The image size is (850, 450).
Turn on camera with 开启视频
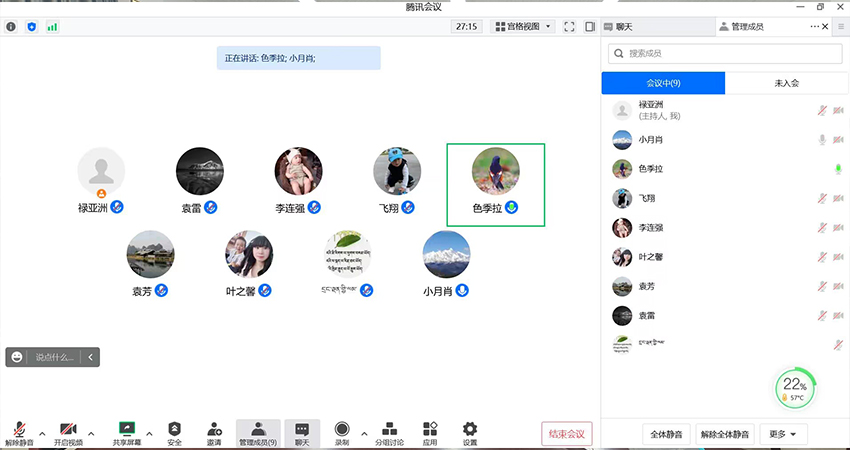(68, 428)
